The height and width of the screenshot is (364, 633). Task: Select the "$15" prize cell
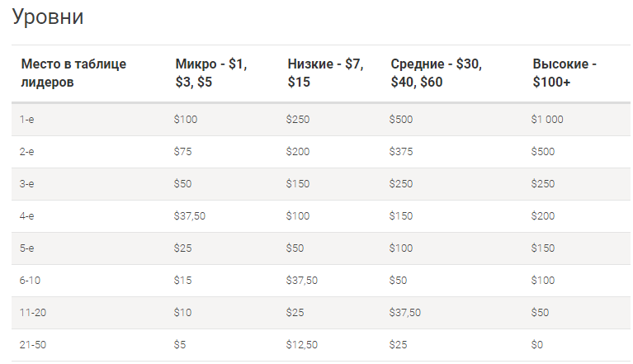(x=182, y=281)
